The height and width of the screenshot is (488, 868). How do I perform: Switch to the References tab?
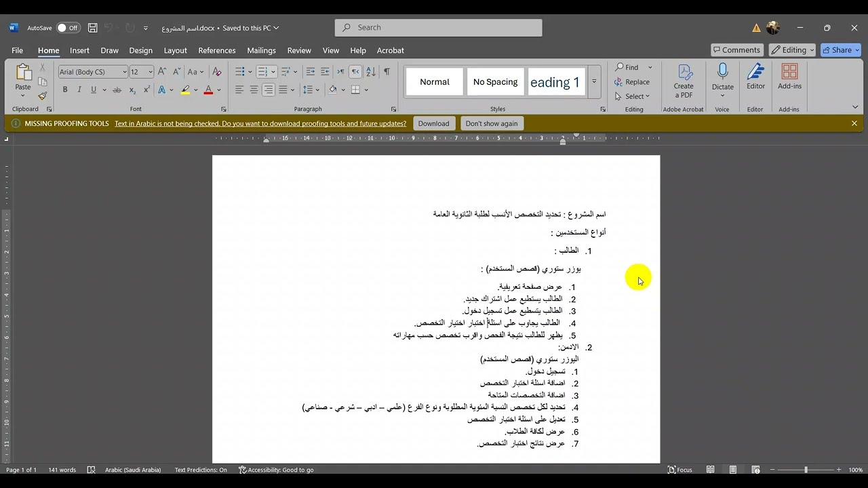(217, 50)
